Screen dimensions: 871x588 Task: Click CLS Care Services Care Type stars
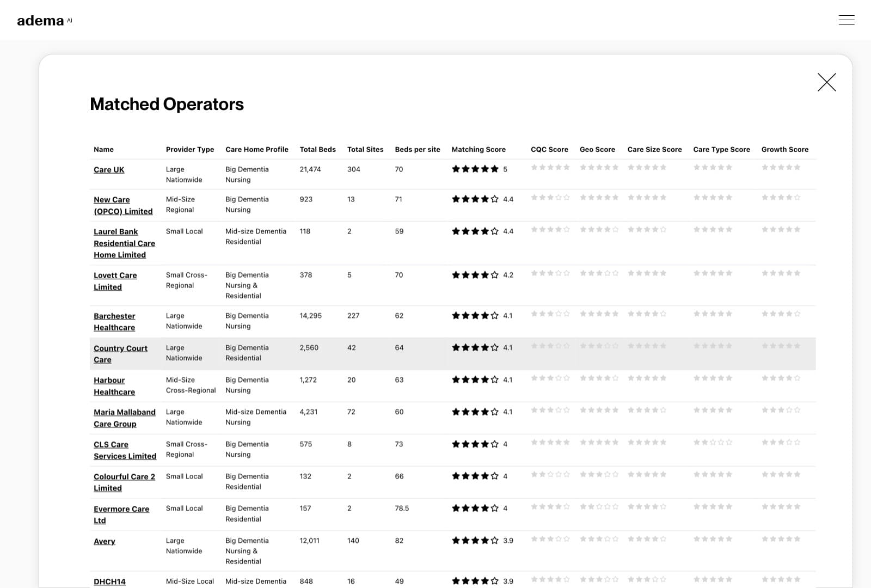713,442
